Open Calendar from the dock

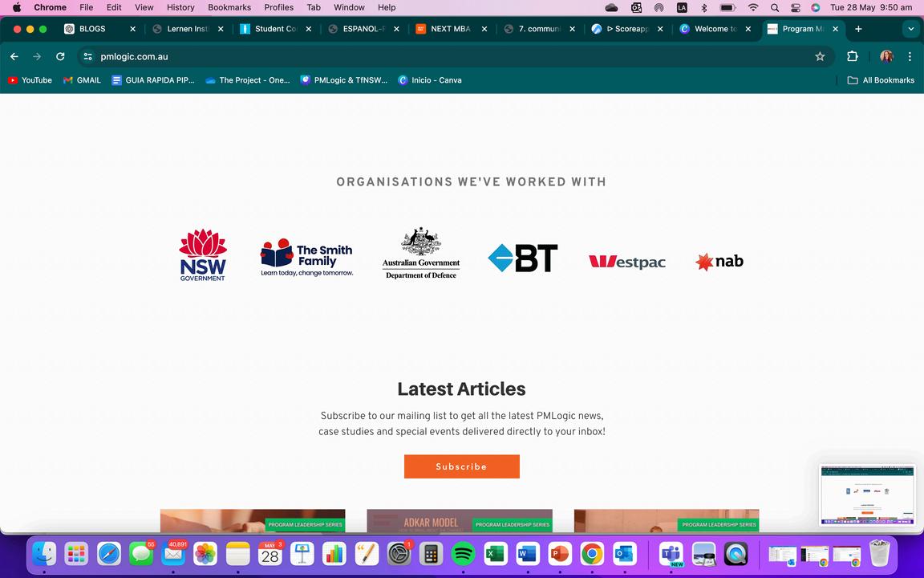[269, 554]
